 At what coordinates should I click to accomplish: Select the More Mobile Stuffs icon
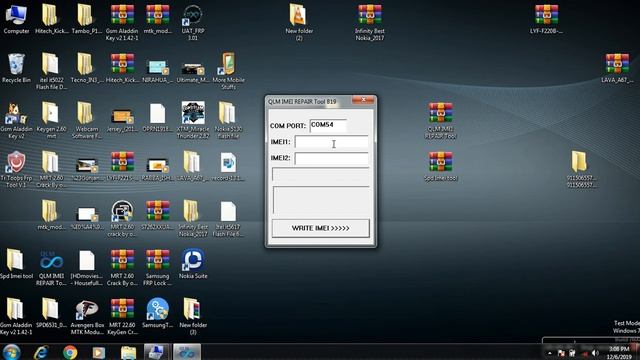pos(228,71)
